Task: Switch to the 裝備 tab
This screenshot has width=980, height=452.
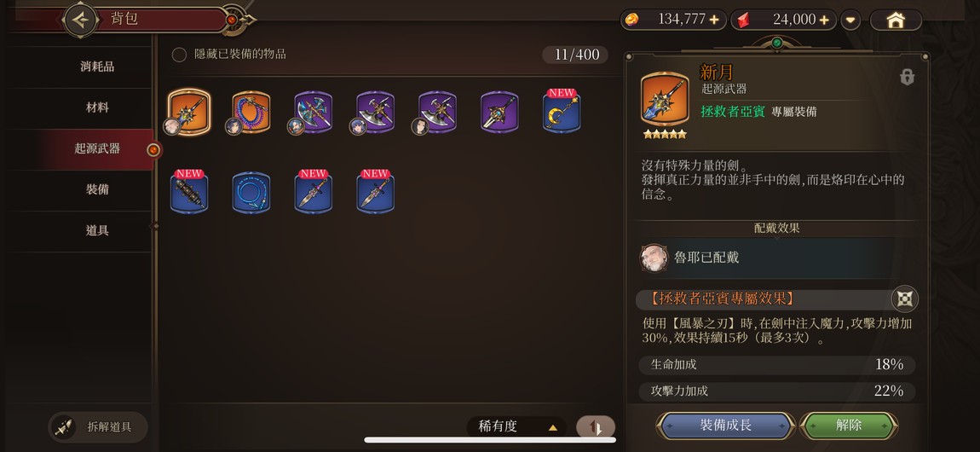Action: (x=97, y=189)
